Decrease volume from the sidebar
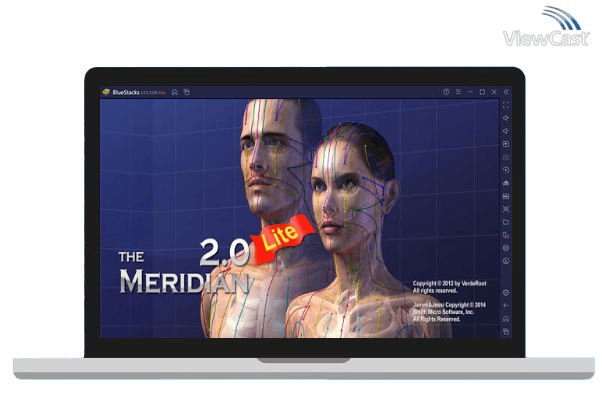Viewport: 602px width, 414px height. click(506, 131)
